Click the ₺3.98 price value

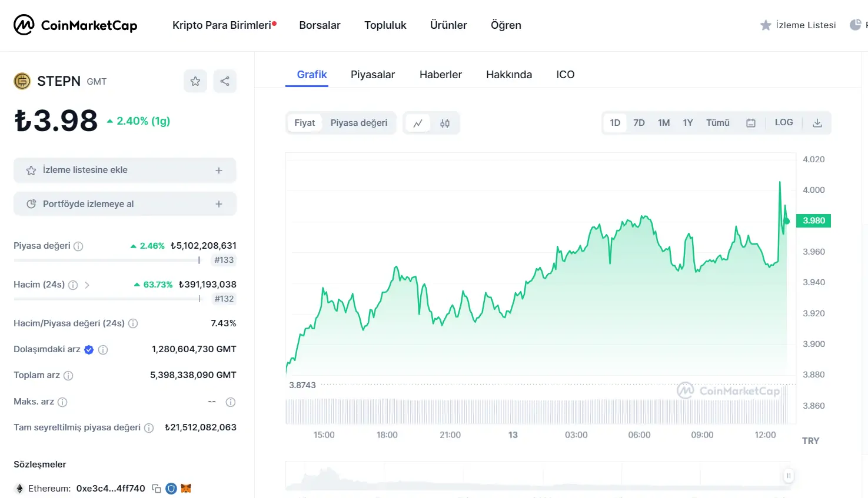coord(56,121)
